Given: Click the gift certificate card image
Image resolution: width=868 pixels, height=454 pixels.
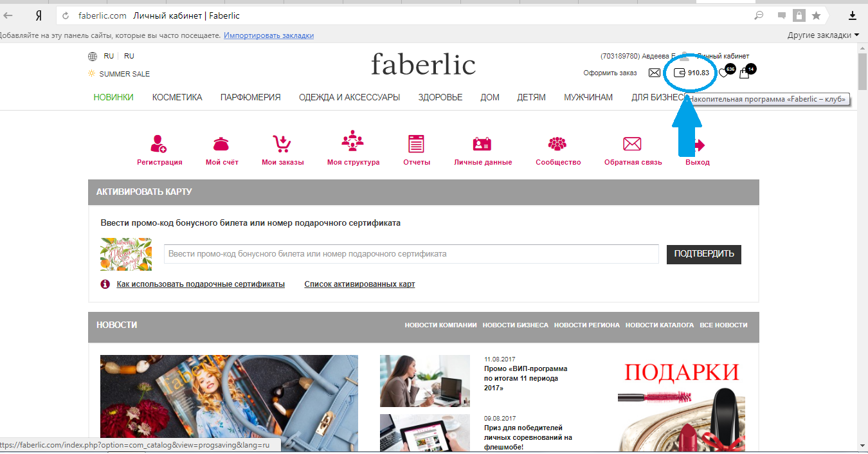Looking at the screenshot, I should (x=126, y=254).
